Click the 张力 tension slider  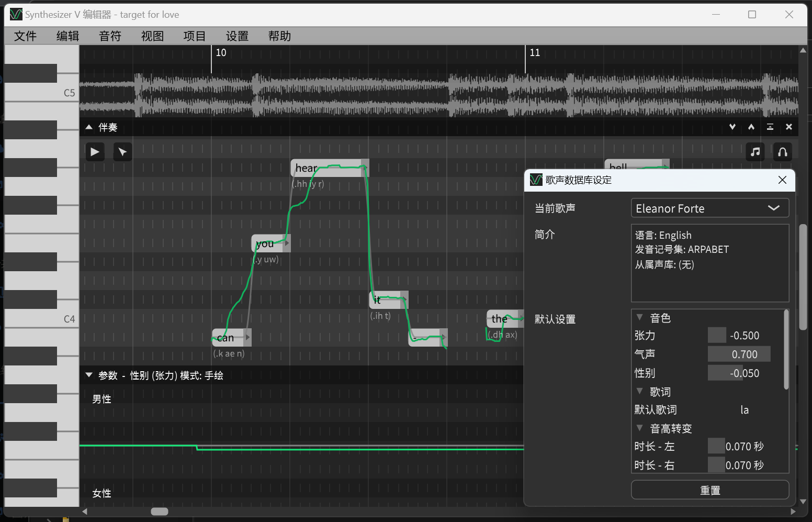point(739,336)
